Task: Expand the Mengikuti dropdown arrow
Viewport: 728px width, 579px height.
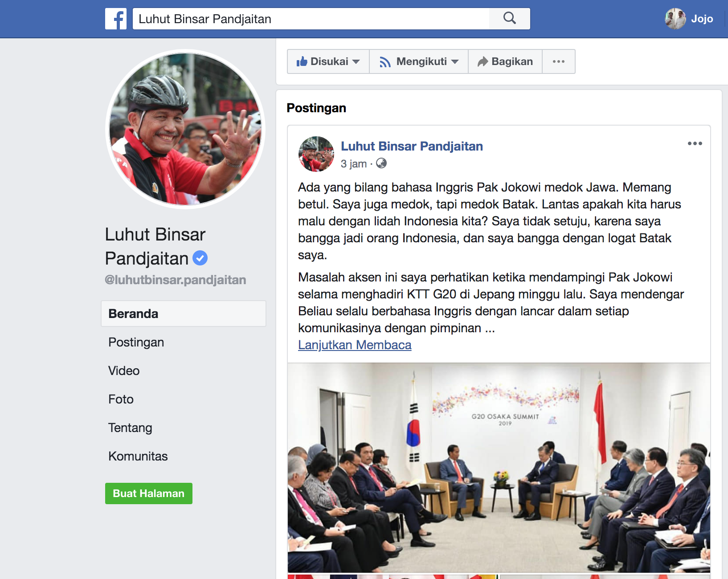Action: tap(455, 61)
